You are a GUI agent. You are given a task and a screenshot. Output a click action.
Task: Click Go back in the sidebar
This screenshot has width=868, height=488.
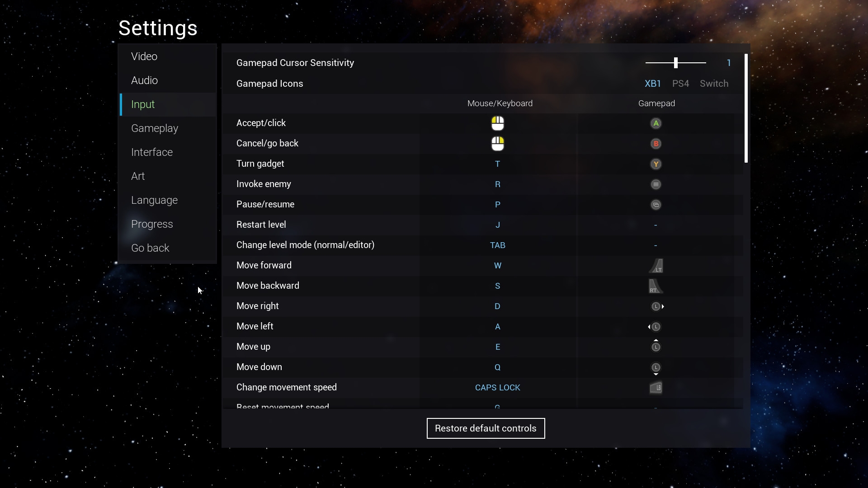click(x=150, y=248)
